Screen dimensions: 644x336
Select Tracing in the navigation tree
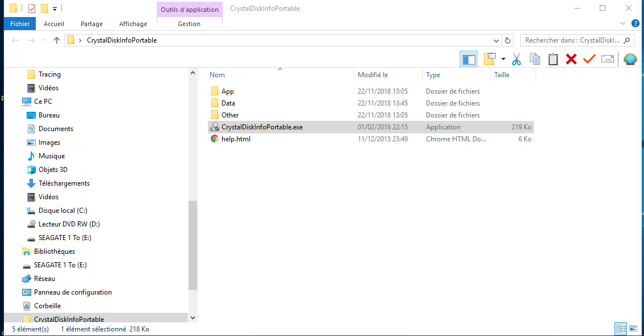tap(49, 74)
